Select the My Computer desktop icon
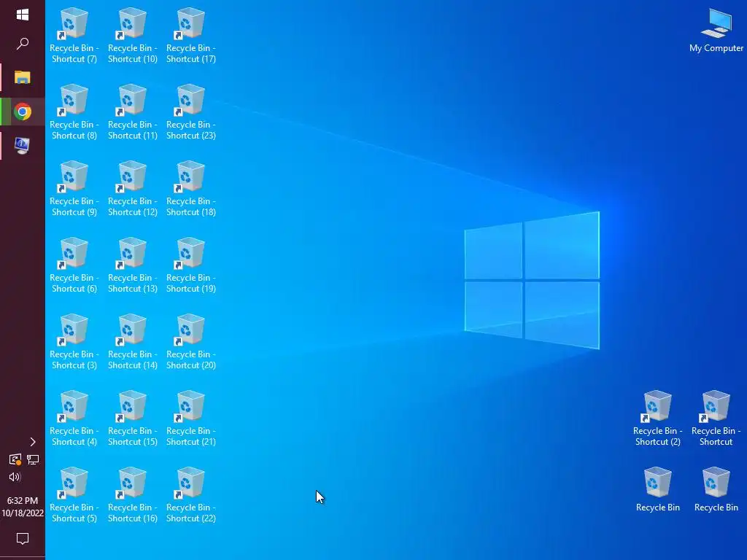Screen dimensions: 747x560 pyautogui.click(x=716, y=31)
